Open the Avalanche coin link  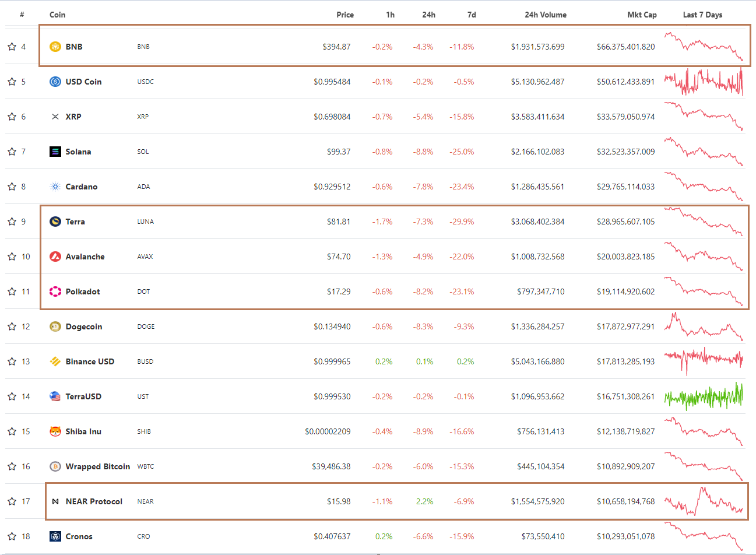85,257
